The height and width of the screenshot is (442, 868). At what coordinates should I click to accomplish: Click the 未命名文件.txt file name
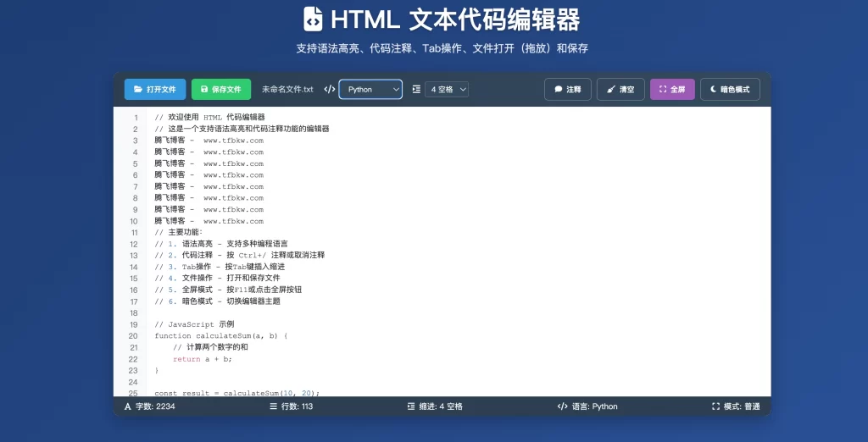pos(288,89)
